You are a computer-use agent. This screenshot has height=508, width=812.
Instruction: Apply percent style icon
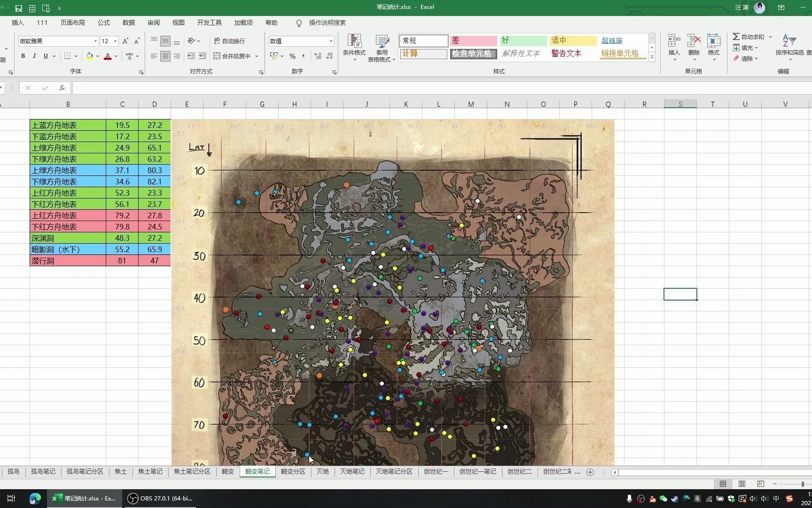point(293,56)
